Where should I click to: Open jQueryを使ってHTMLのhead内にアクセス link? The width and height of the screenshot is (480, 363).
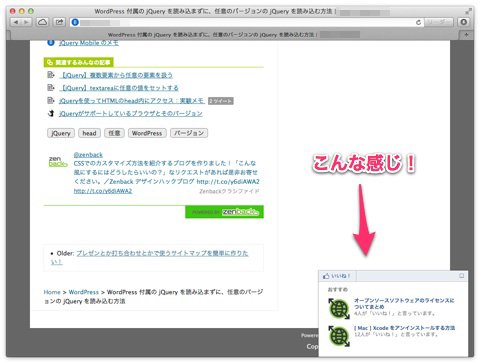point(131,101)
